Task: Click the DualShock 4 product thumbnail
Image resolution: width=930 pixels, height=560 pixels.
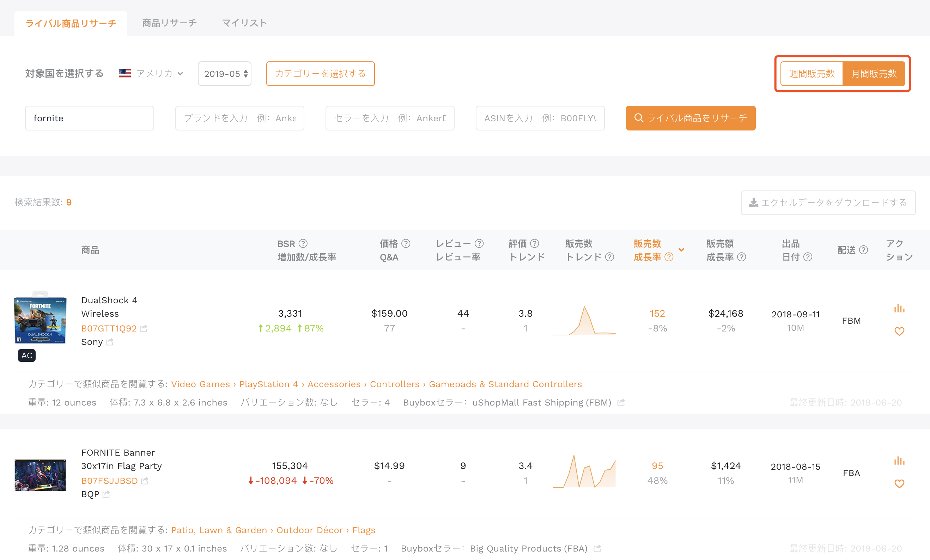Action: [x=40, y=318]
